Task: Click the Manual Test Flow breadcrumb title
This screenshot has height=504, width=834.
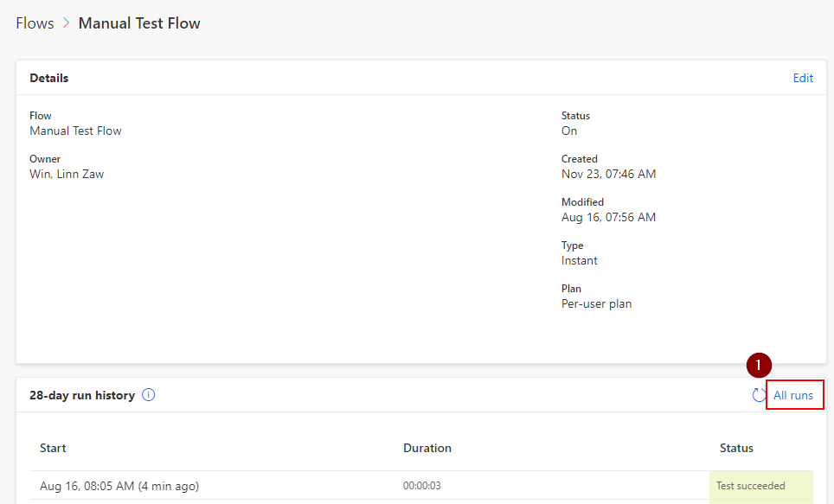Action: [139, 23]
